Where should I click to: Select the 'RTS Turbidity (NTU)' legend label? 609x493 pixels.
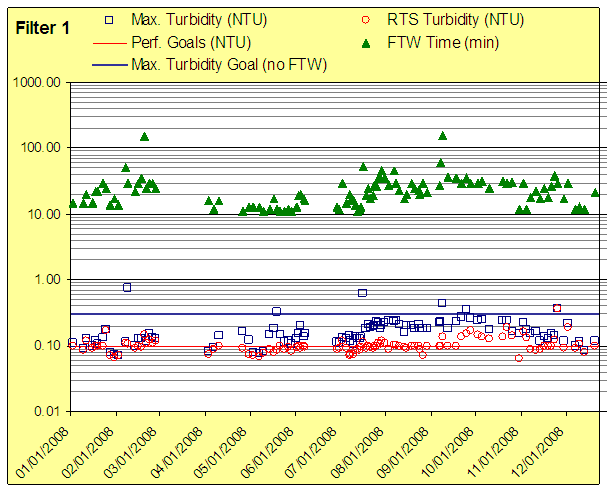point(455,19)
